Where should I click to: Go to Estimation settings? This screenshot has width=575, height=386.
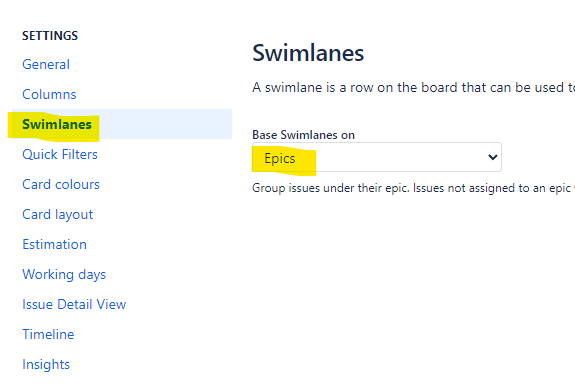point(54,245)
